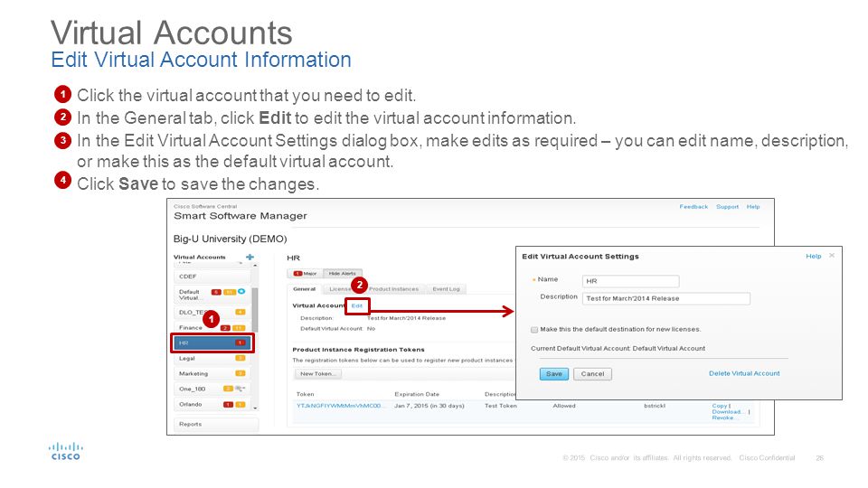Screen dimensions: 868x488
Task: Click the 'Allowed' cell in token row
Action: (564, 406)
